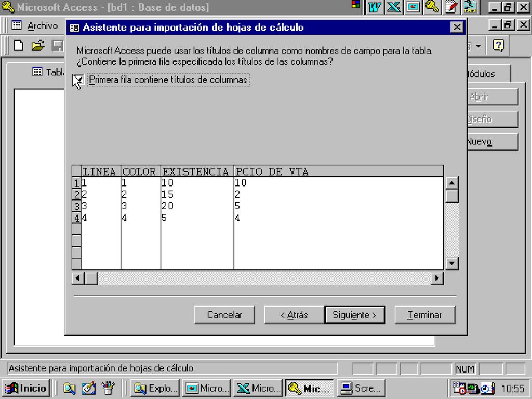Click the explorer quick launch icon
The height and width of the screenshot is (399, 532).
[69, 389]
